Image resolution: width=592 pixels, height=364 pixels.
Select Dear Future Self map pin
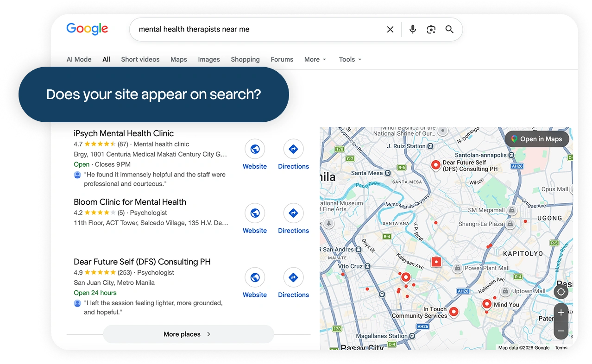click(435, 165)
